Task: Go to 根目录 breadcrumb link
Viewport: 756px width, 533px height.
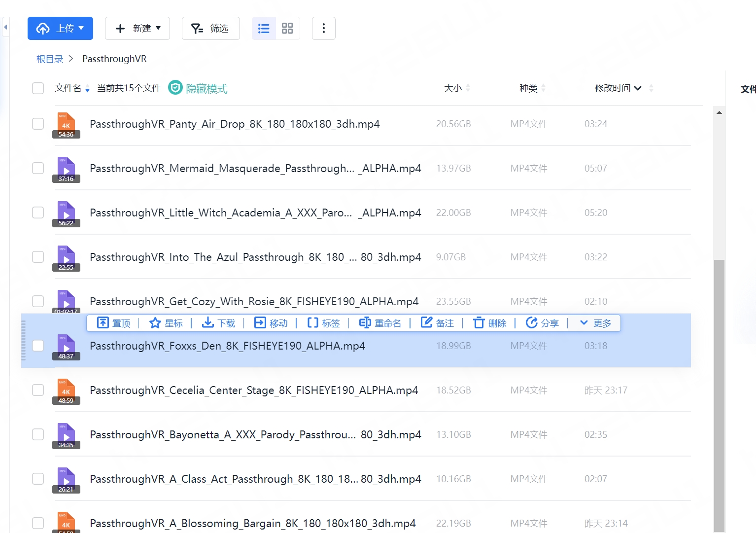Action: [50, 59]
